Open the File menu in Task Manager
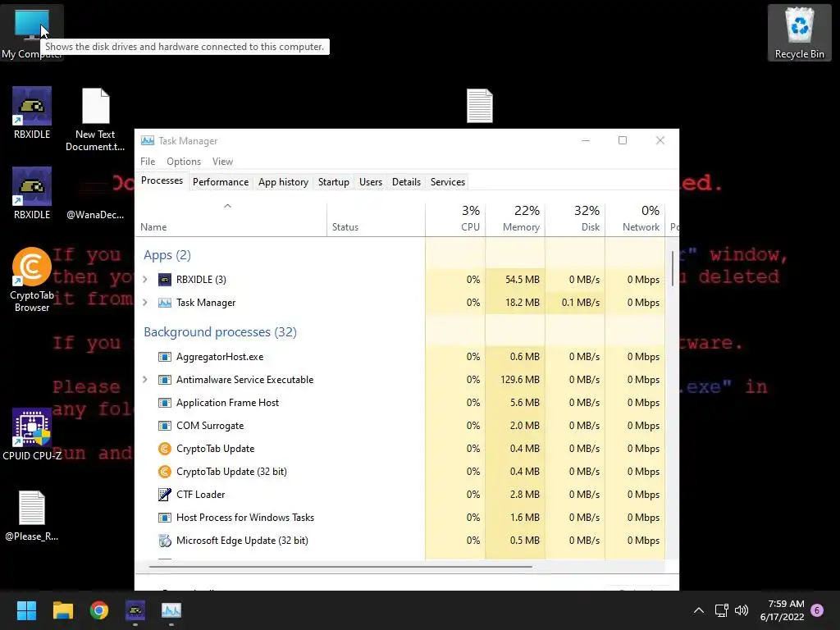The image size is (840, 630). point(148,162)
